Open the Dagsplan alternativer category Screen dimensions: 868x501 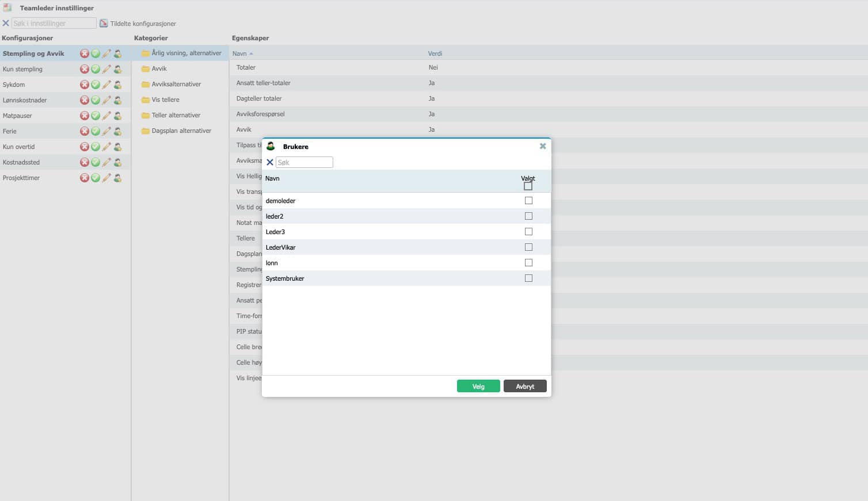[x=181, y=131]
